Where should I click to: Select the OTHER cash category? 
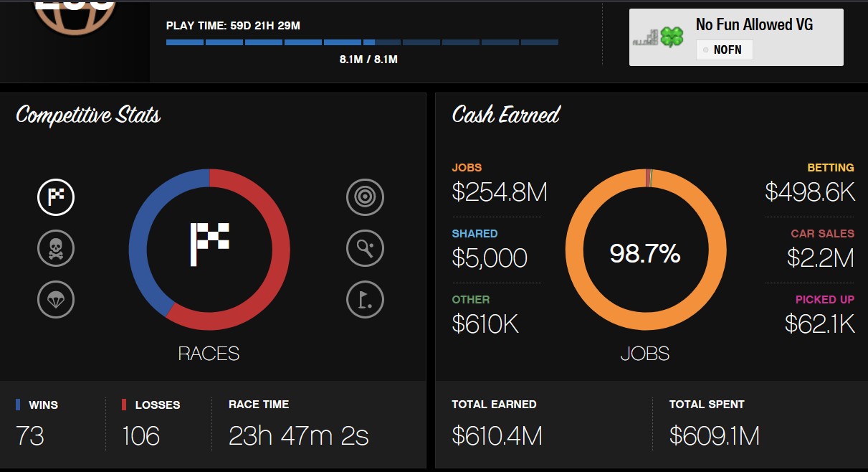coord(471,300)
